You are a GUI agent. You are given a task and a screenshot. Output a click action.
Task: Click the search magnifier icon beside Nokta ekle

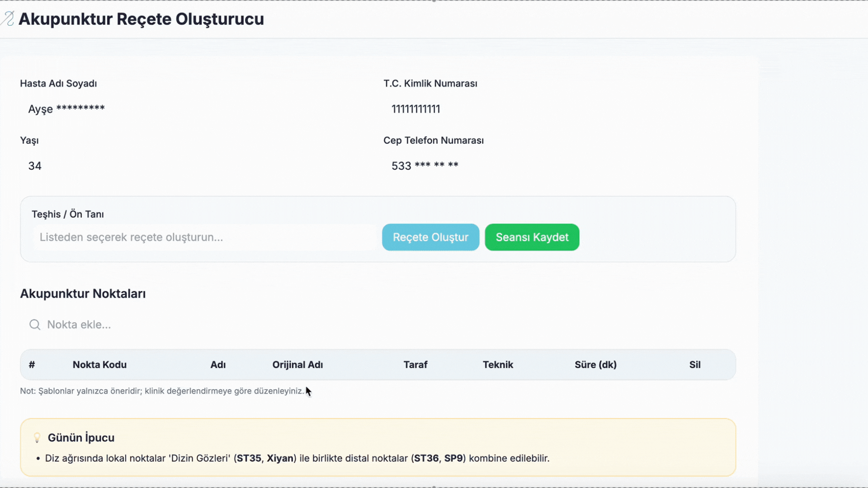click(x=35, y=324)
